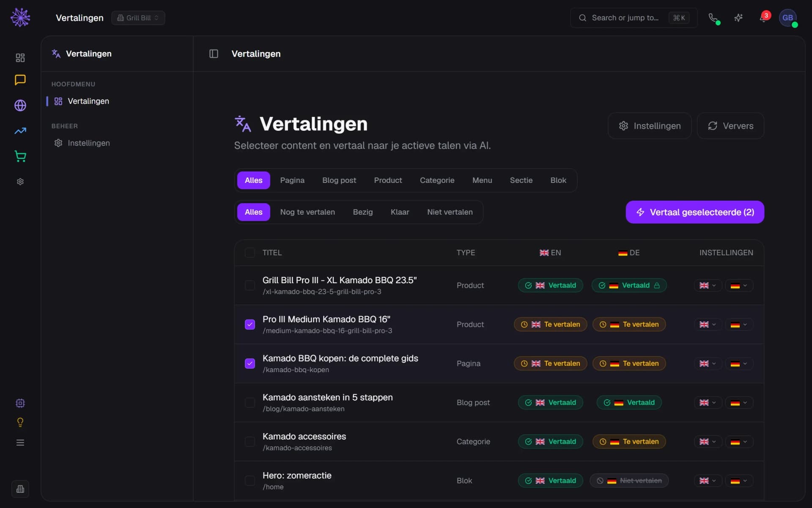Click the building icon at bottom left

coord(20,489)
